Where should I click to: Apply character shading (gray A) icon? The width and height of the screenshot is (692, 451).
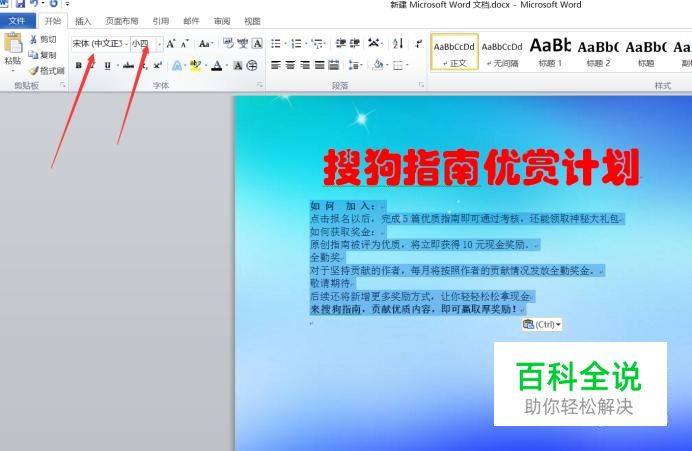[238, 66]
